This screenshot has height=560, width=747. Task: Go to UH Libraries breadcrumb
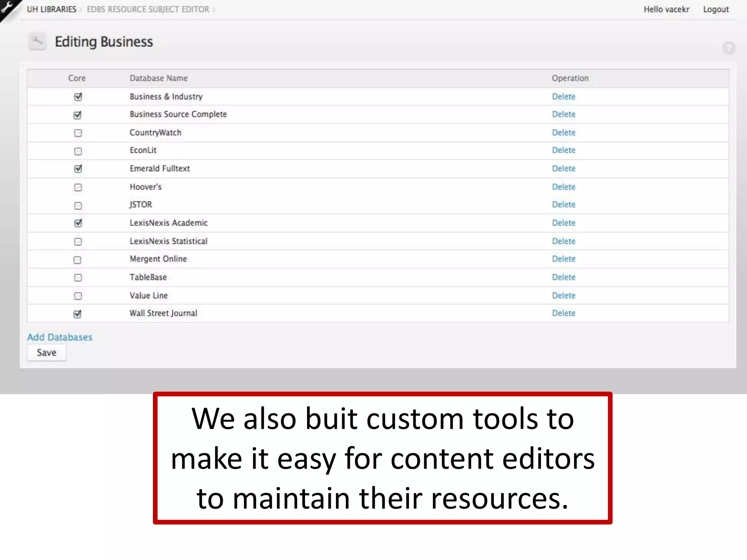tap(51, 9)
